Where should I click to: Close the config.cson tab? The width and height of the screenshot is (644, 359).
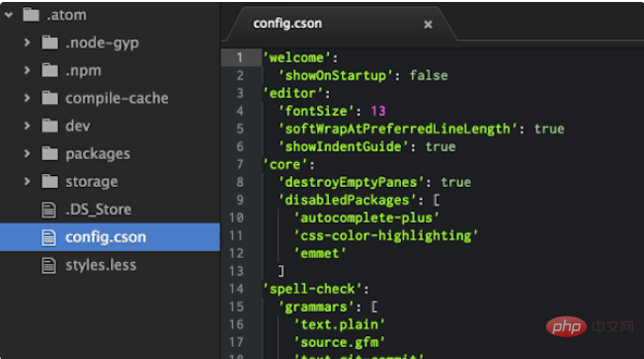428,25
